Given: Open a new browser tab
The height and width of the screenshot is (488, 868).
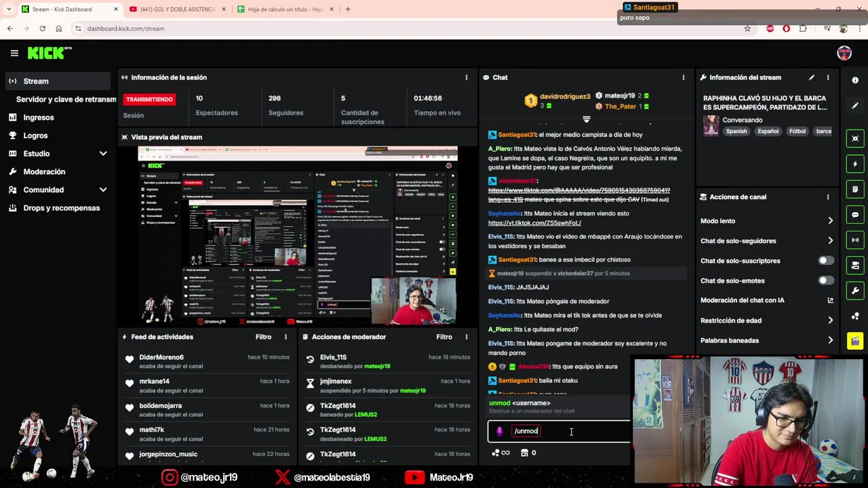Looking at the screenshot, I should [348, 9].
